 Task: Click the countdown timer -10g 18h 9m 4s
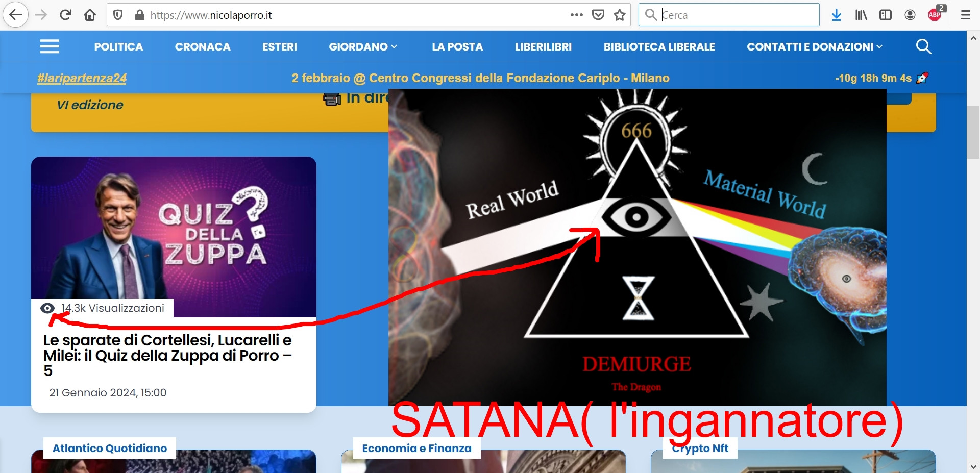(873, 78)
